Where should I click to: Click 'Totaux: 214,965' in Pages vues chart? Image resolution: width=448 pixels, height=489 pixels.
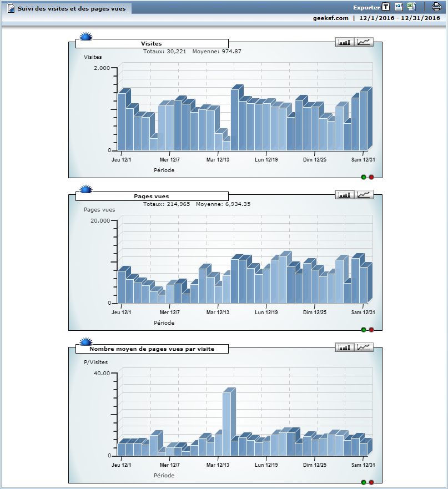pyautogui.click(x=167, y=204)
